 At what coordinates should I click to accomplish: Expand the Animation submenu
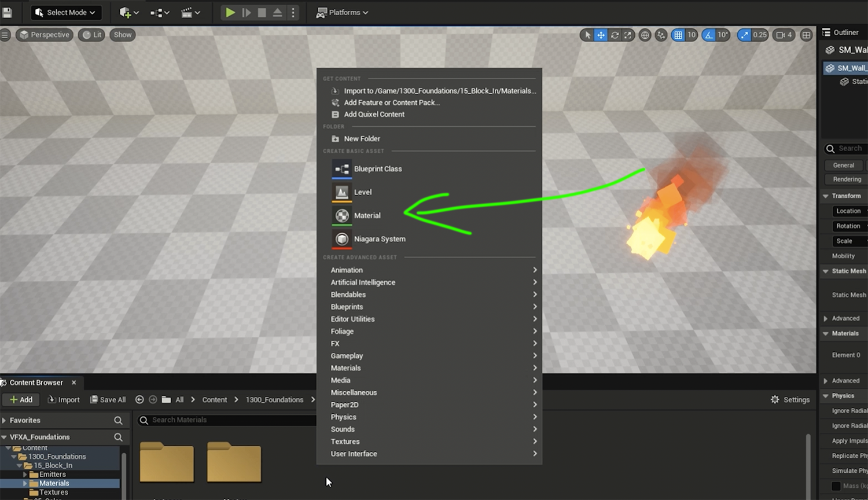tap(429, 270)
